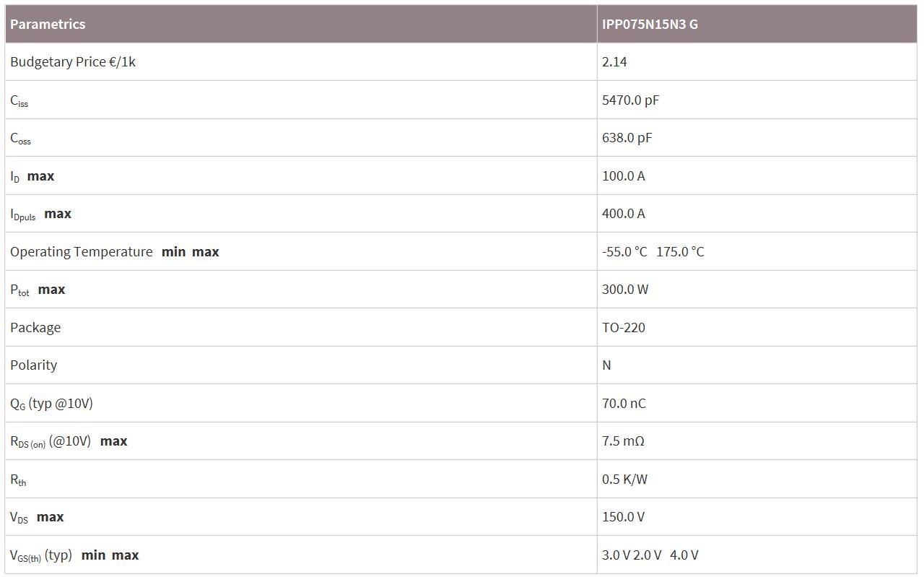Viewport: 924px width, 577px height.
Task: Click the 400.0 A pulsed current value
Action: coord(623,214)
